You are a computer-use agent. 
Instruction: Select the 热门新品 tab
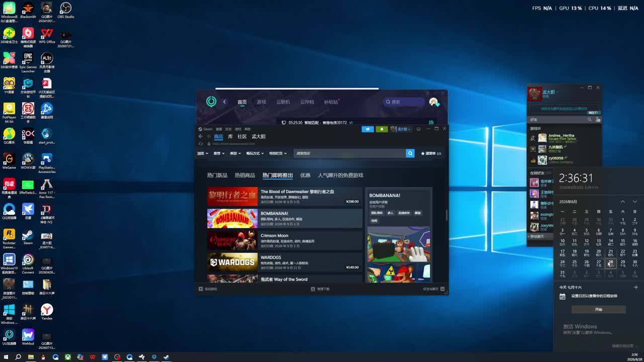217,175
